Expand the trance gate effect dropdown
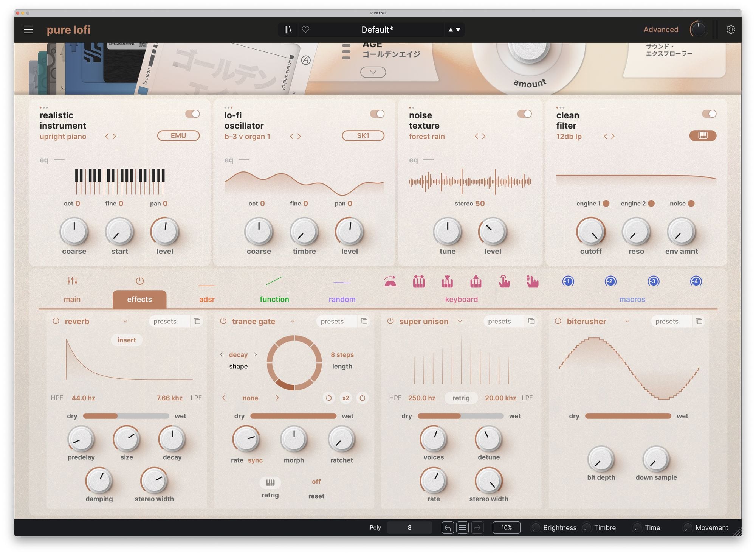This screenshot has width=756, height=555. coord(293,321)
